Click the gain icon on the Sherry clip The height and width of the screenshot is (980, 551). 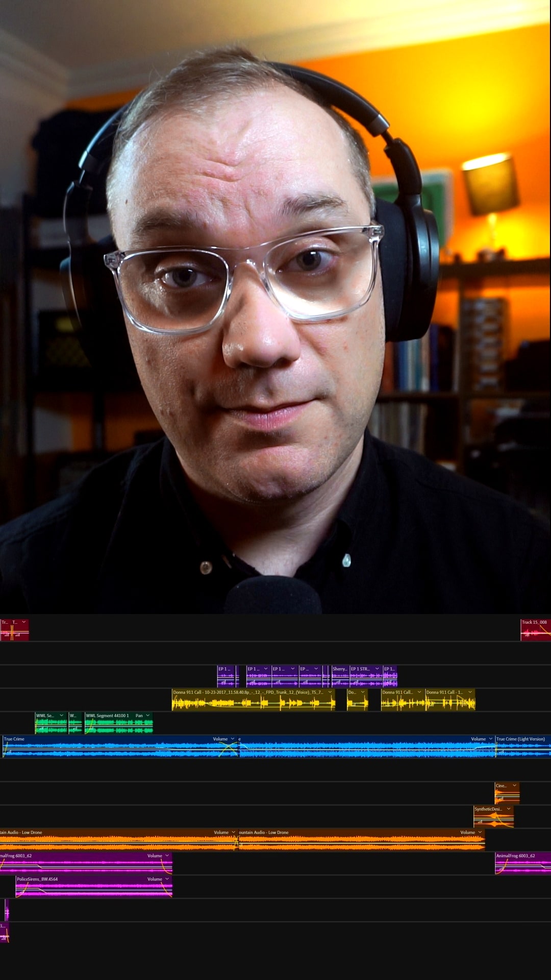click(337, 682)
